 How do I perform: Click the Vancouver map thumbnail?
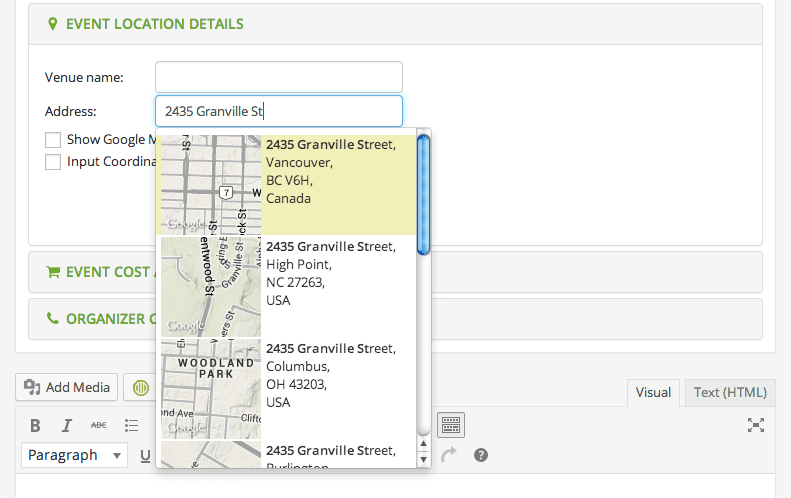[211, 185]
